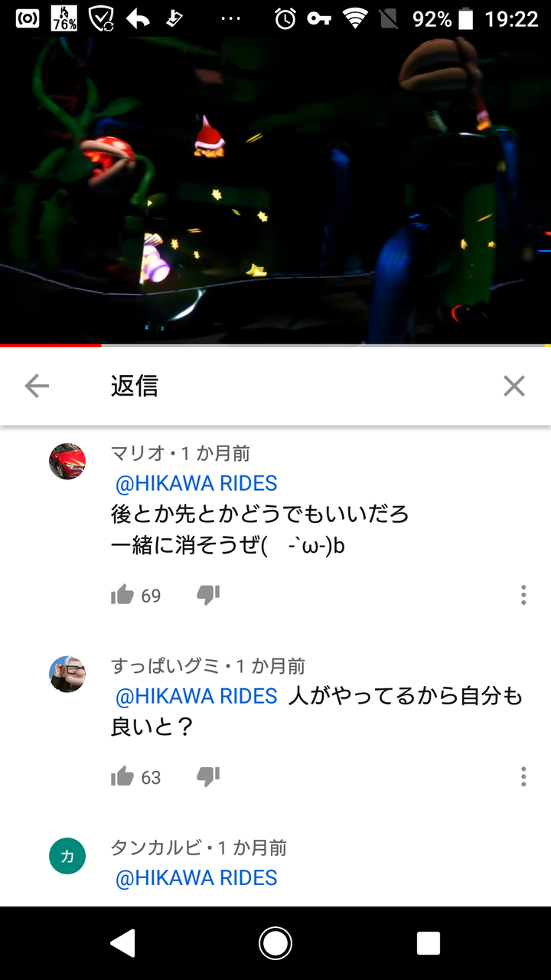
Task: Tap @HIKAWA RIDES mention in すっぱいグミ's reply
Action: (x=196, y=697)
